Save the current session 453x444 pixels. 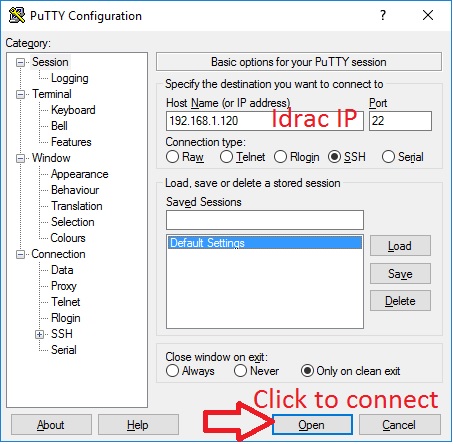(400, 274)
